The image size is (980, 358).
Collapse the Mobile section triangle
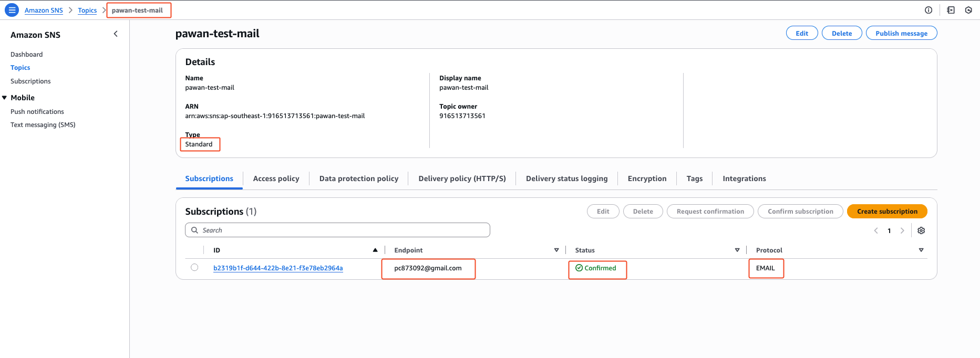pyautogui.click(x=5, y=98)
